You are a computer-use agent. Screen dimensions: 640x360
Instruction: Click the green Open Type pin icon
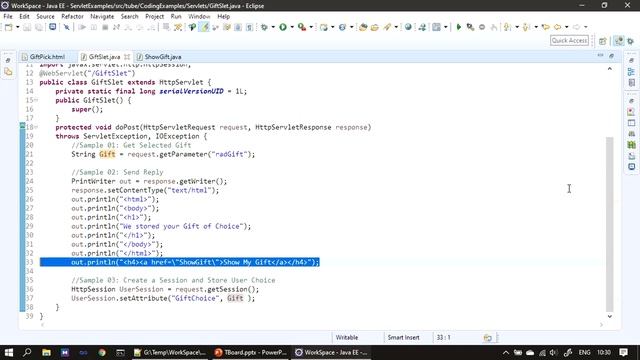(x=192, y=27)
